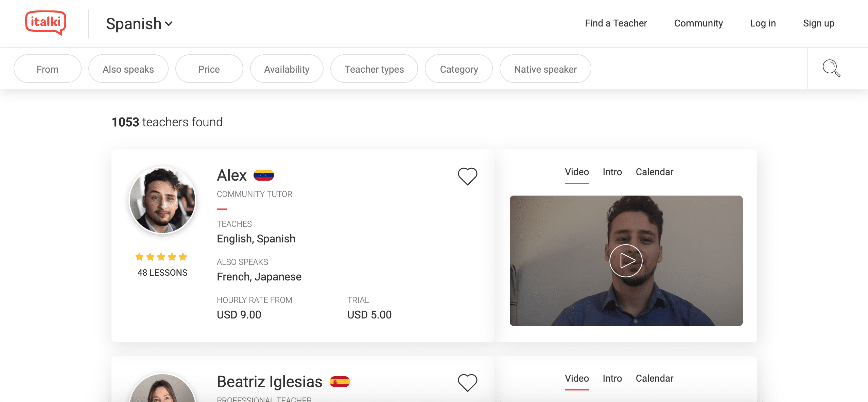Select Intro tab on Beatriz's card
Screen dimensions: 868x402
612,379
